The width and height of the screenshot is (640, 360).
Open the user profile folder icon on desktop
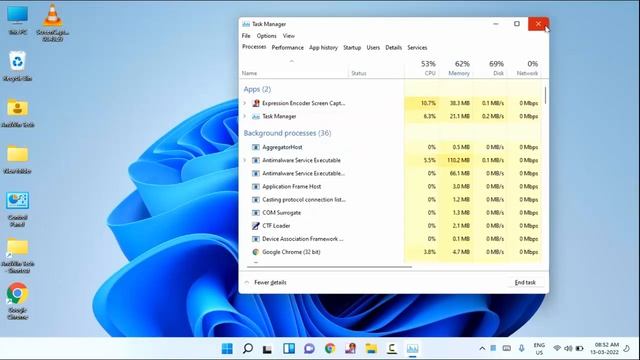coord(18,112)
